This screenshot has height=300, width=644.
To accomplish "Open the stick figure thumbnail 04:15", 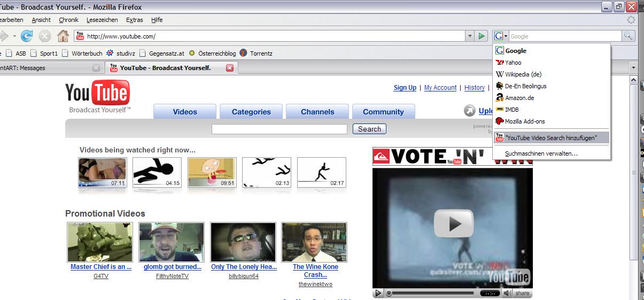I will 157,172.
